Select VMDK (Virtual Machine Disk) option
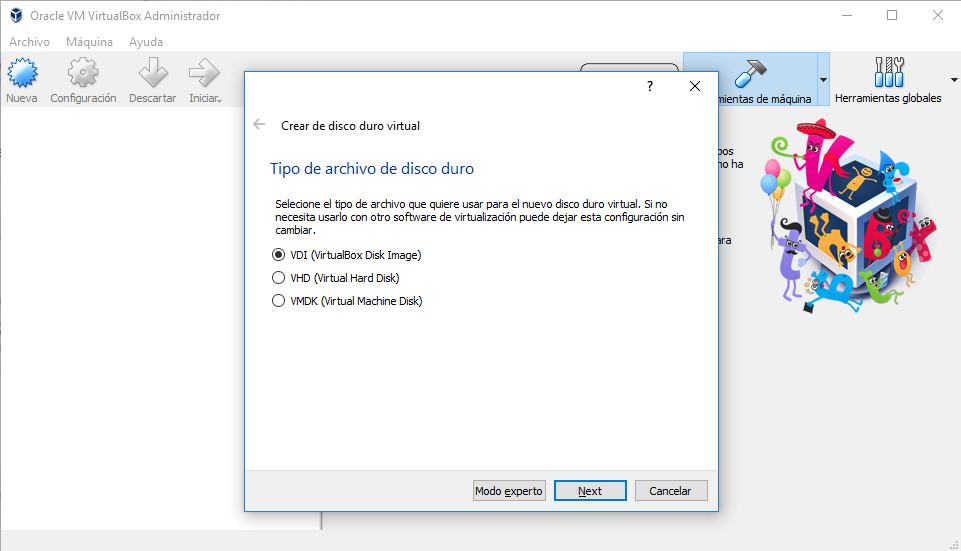The height and width of the screenshot is (551, 961). (279, 301)
